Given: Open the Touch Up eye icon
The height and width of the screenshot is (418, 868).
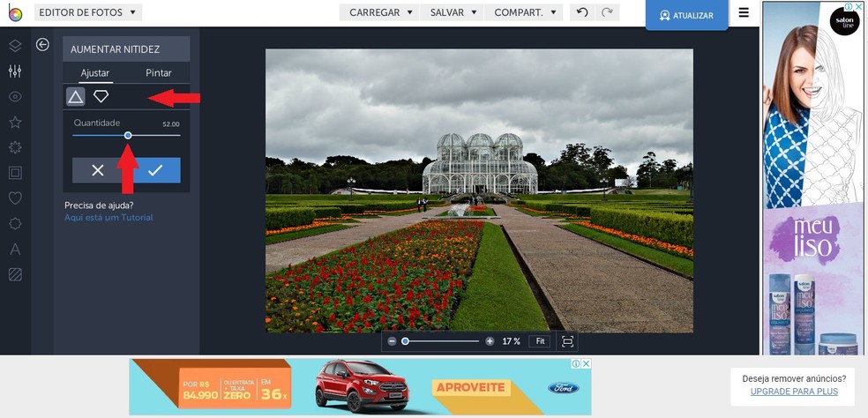Looking at the screenshot, I should click(x=16, y=96).
